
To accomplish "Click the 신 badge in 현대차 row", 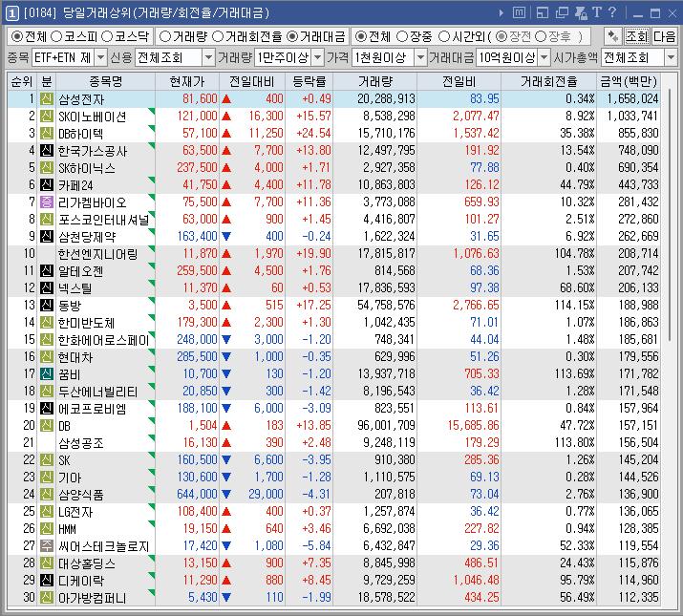I will [47, 357].
